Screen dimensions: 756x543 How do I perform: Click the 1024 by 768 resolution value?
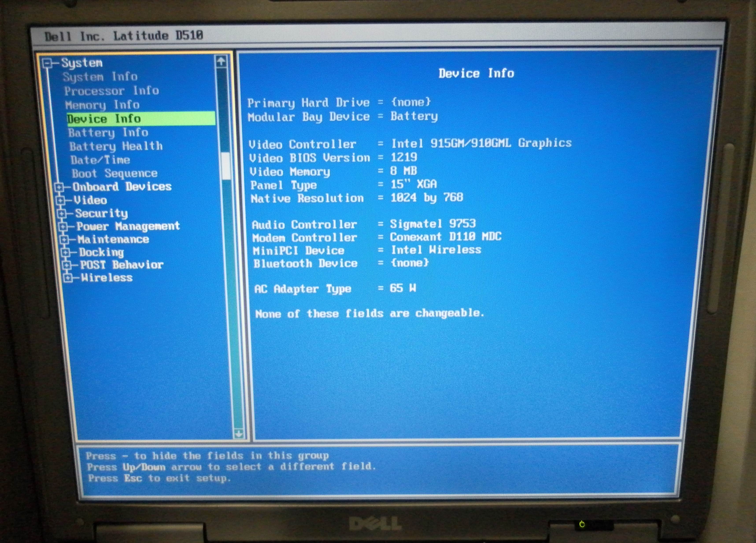(427, 197)
